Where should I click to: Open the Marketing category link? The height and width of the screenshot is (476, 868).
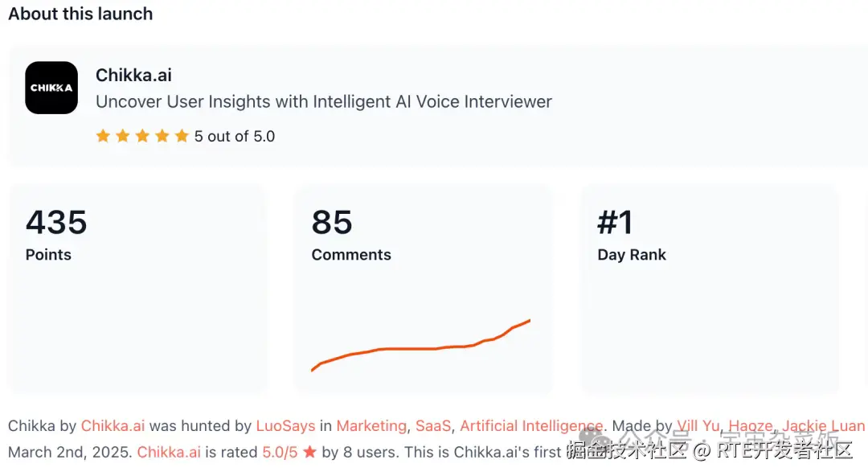tap(371, 426)
